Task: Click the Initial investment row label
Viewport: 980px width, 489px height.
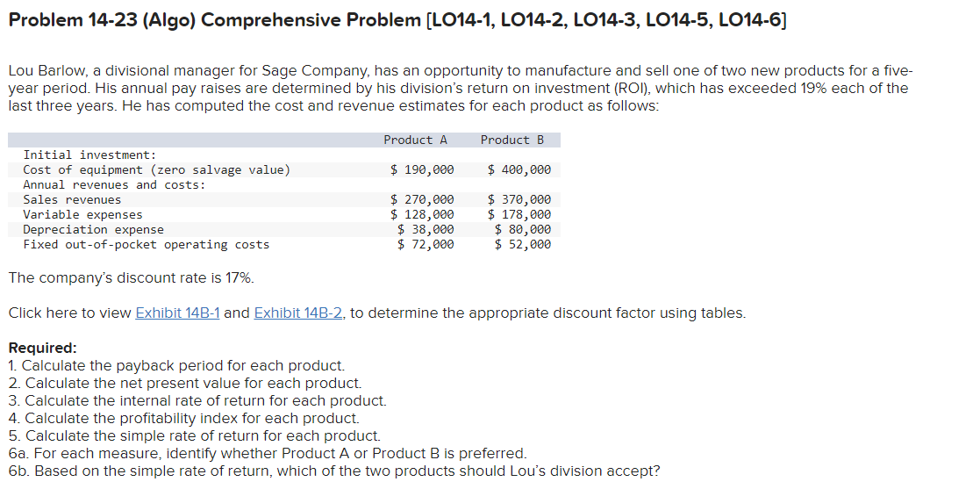Action: pyautogui.click(x=89, y=155)
